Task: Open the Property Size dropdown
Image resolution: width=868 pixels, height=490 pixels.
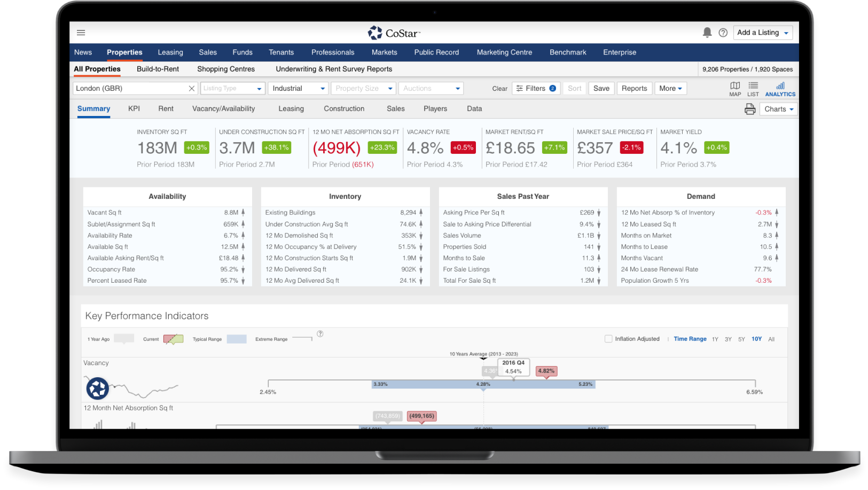Action: 363,88
